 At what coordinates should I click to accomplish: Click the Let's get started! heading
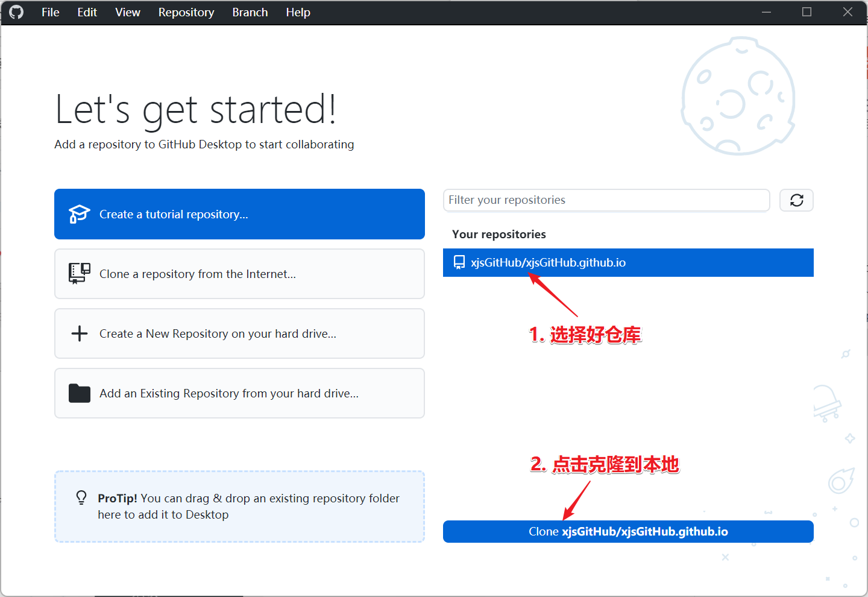click(196, 110)
